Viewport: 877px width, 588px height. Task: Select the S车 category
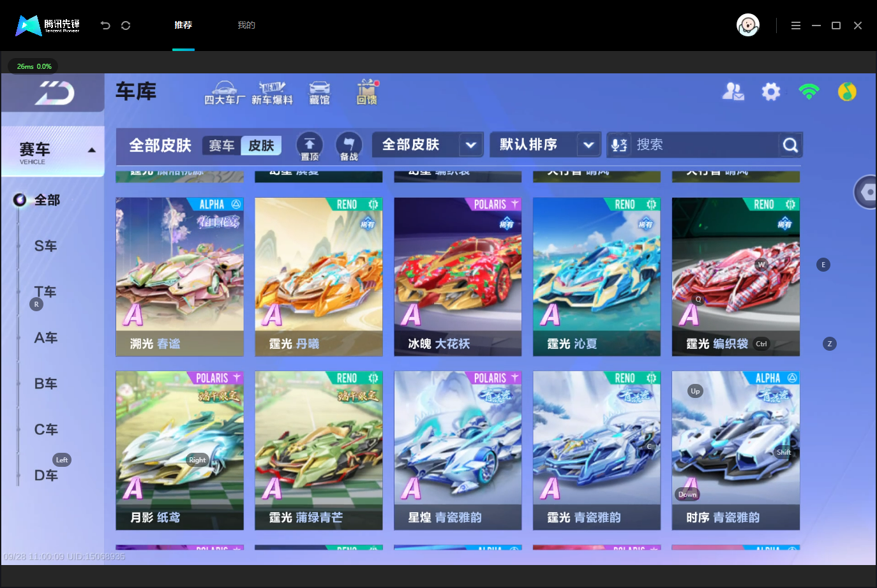[45, 246]
